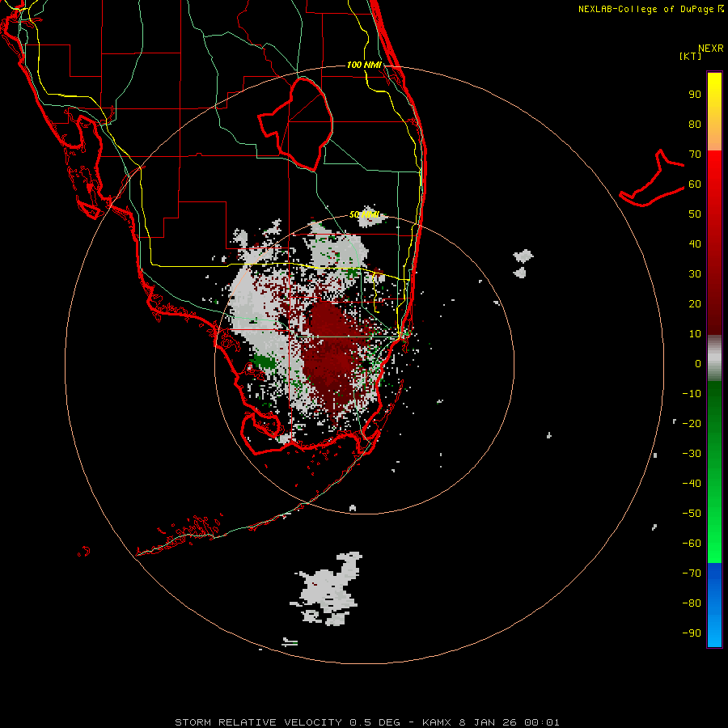Select the -30 knot scale label
This screenshot has height=728, width=728.
pyautogui.click(x=692, y=454)
